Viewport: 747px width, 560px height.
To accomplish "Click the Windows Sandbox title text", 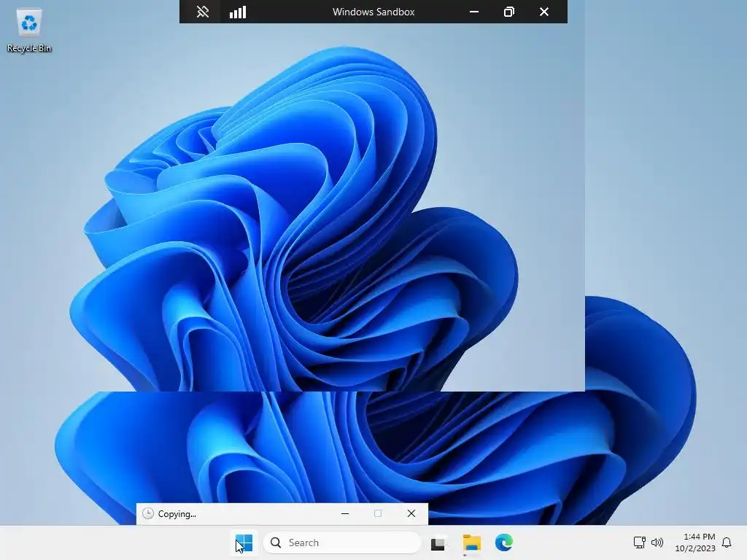I will pyautogui.click(x=373, y=12).
